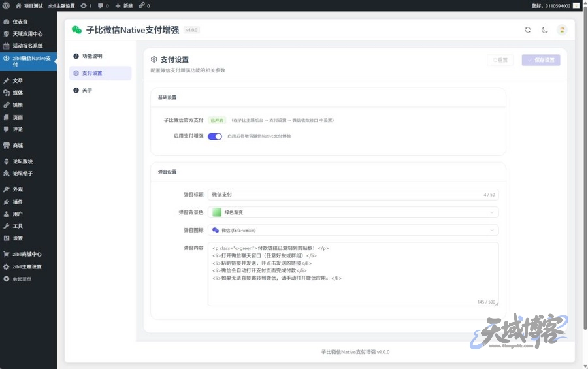The image size is (588, 369).
Task: Click the 外观 brush icon in sidebar
Action: 7,189
